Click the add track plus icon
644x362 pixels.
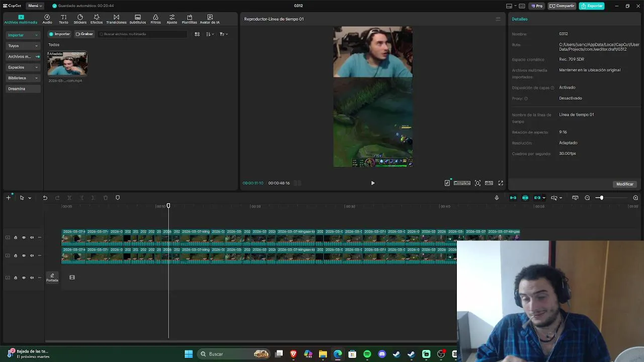tap(8, 198)
